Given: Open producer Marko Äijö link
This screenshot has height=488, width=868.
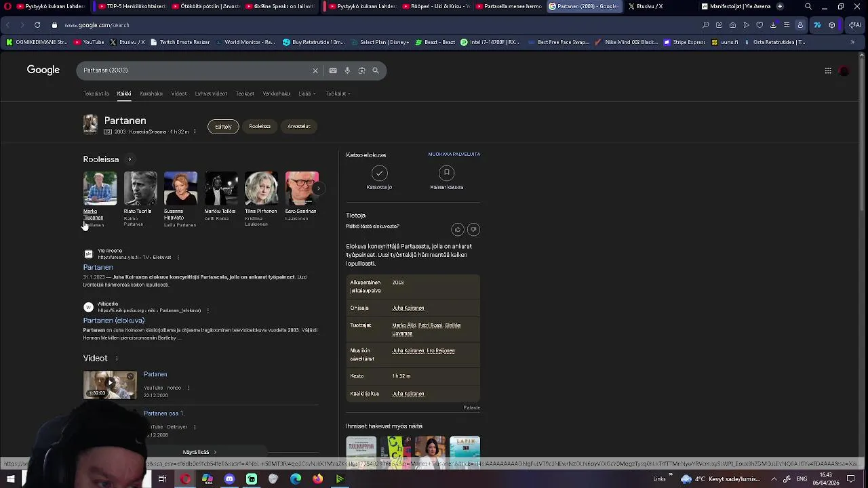Looking at the screenshot, I should (403, 325).
